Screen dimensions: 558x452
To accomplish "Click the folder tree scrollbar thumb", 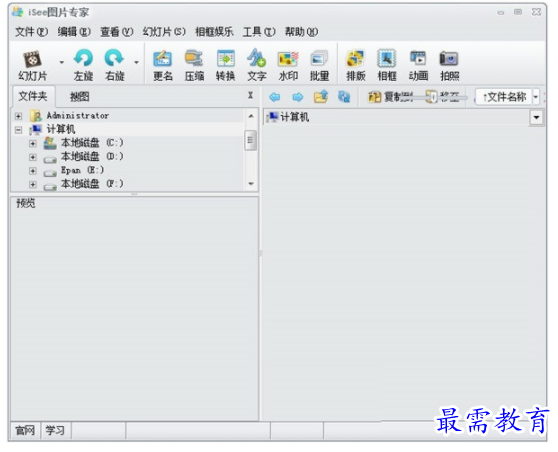I will coord(251,140).
